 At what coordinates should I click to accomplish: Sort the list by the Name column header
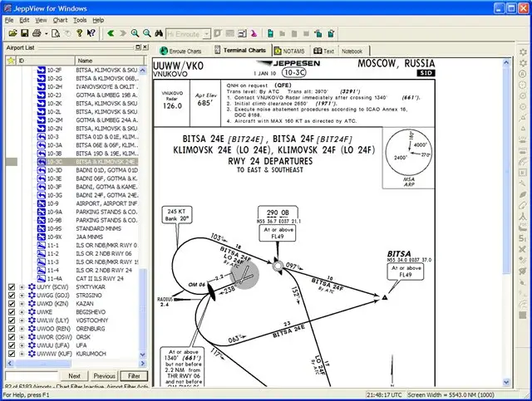click(x=110, y=61)
